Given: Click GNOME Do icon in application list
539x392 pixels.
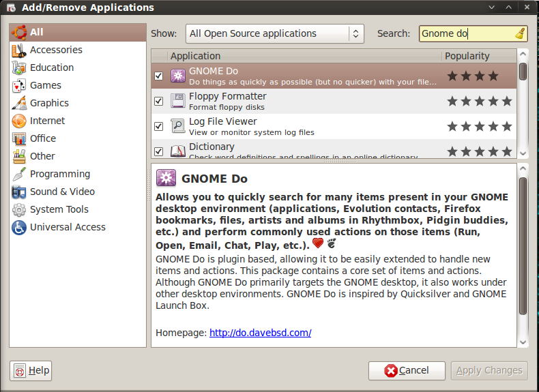Looking at the screenshot, I should 178,76.
